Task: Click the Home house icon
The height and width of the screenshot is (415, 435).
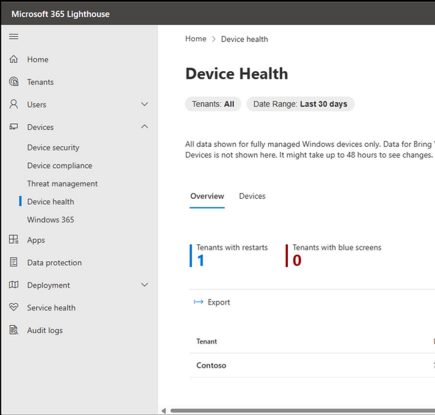Action: pos(14,59)
